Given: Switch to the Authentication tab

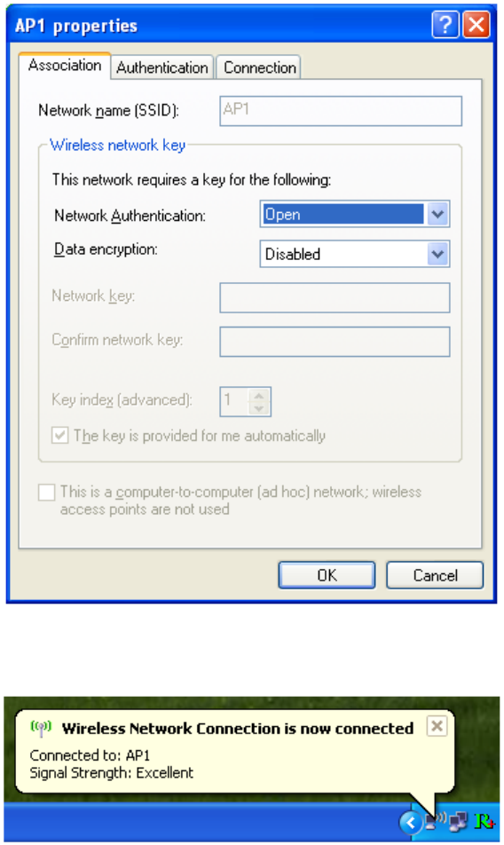Looking at the screenshot, I should point(162,67).
